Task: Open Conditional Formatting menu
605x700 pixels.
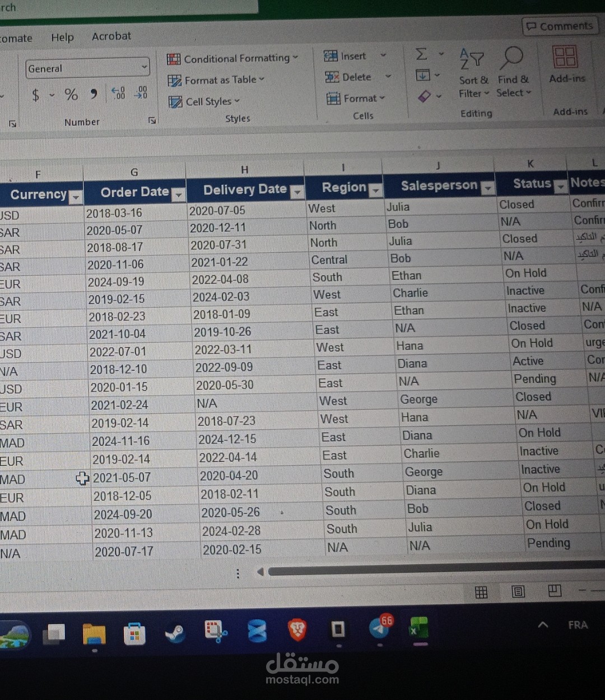Action: (232, 58)
